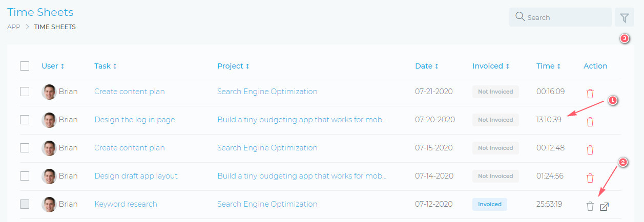Image resolution: width=644 pixels, height=222 pixels.
Task: Delete the Design draft app layout entry
Action: [x=590, y=178]
